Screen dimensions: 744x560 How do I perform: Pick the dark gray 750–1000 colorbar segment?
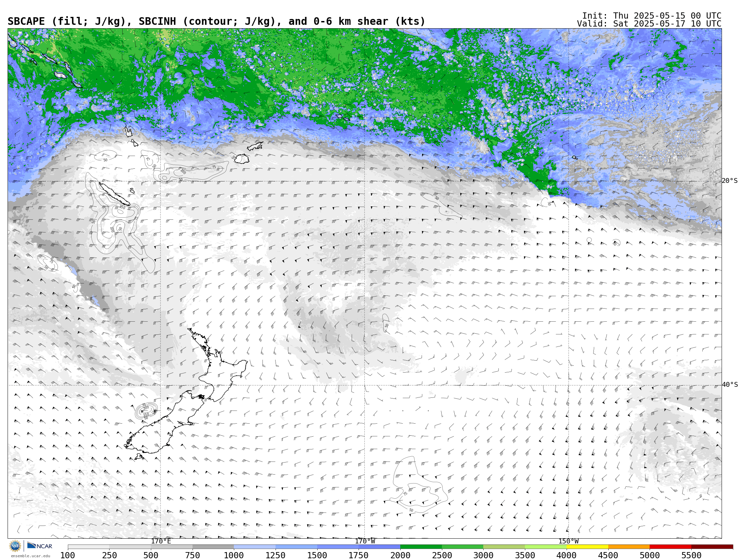click(x=213, y=547)
